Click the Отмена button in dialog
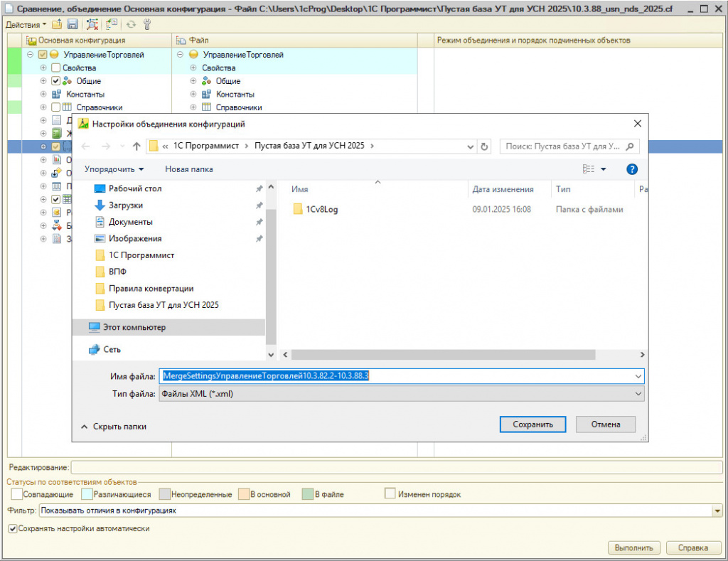This screenshot has width=728, height=561. (x=606, y=424)
